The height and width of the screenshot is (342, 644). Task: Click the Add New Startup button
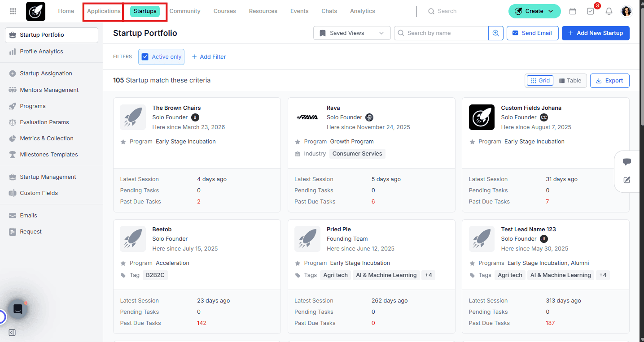point(596,33)
